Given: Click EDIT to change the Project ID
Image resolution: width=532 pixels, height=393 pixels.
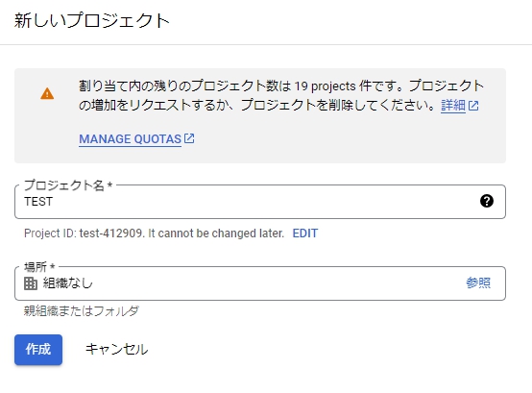Looking at the screenshot, I should (x=305, y=233).
